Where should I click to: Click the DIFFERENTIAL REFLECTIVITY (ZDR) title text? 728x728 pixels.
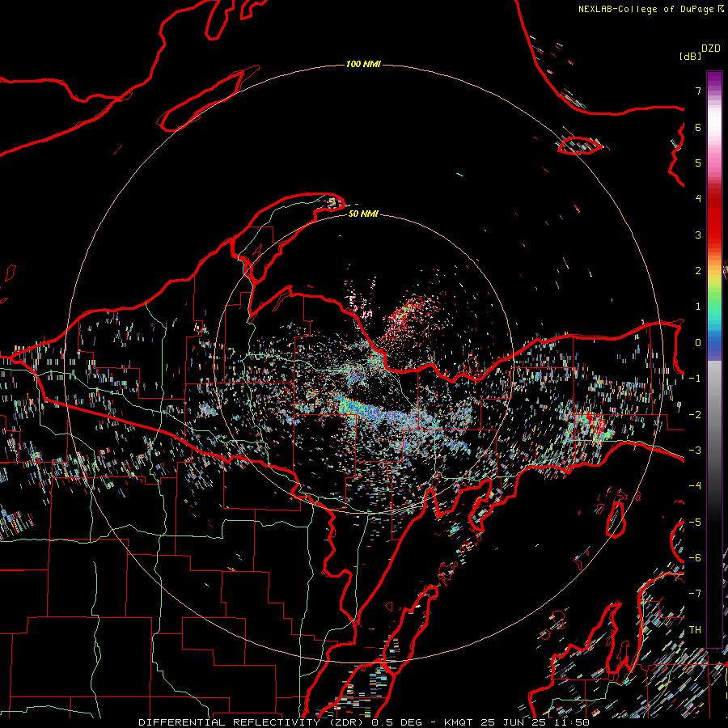point(252,722)
